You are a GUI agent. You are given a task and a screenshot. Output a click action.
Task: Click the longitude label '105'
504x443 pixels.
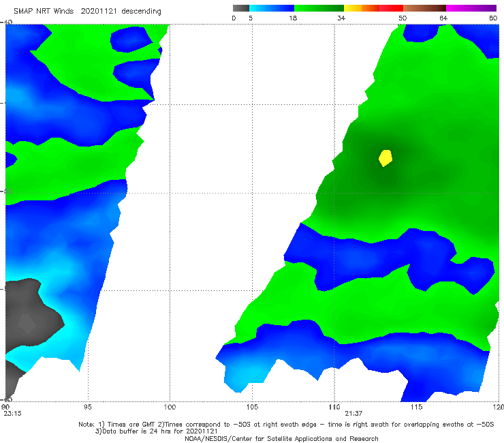(x=252, y=407)
